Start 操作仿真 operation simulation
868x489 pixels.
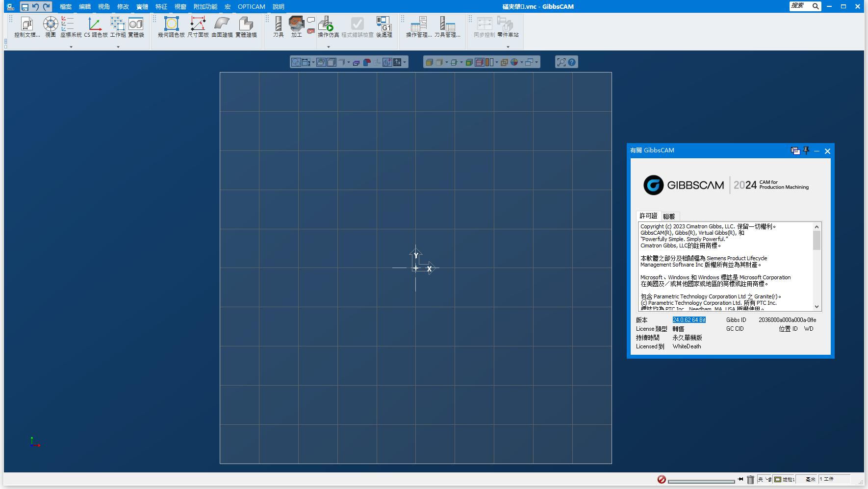tap(328, 27)
